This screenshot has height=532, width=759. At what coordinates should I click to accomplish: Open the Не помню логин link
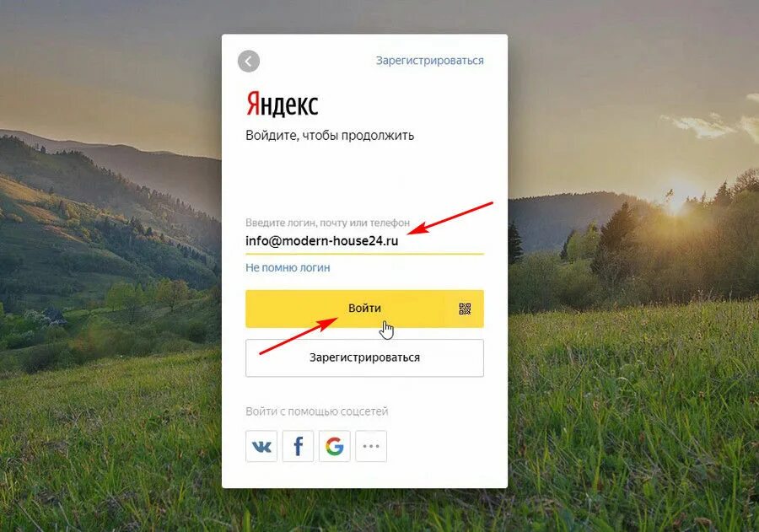coord(288,268)
